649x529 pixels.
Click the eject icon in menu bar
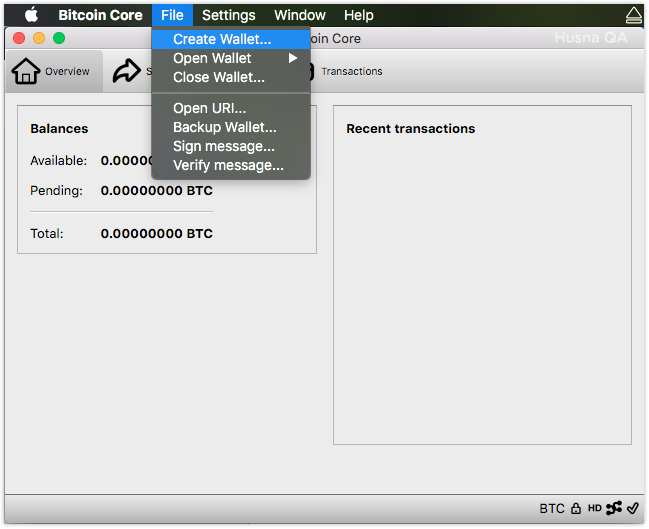click(x=634, y=16)
